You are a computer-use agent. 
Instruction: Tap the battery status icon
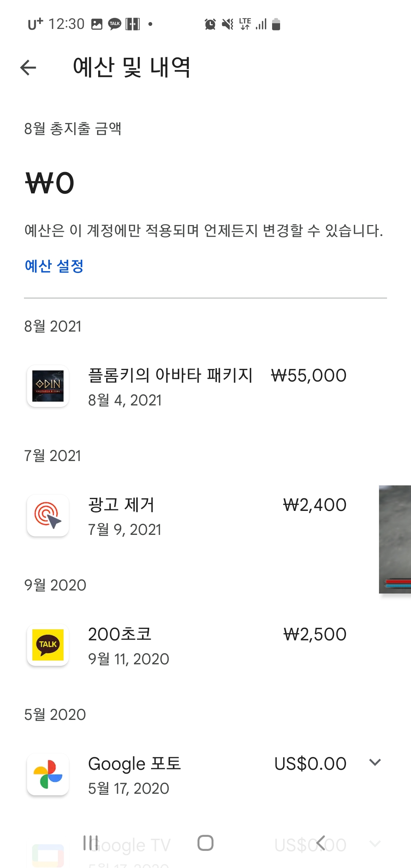276,24
